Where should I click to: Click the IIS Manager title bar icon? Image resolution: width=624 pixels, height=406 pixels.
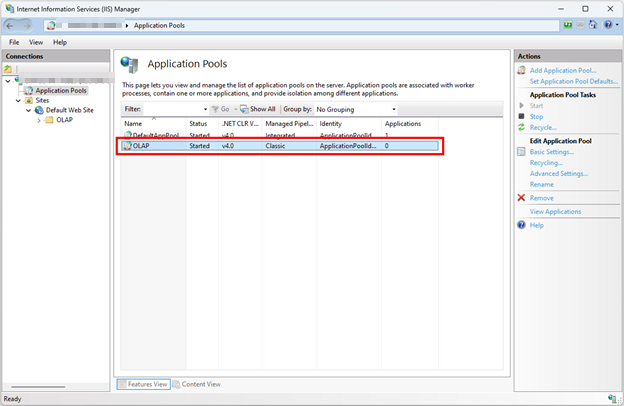(x=9, y=8)
